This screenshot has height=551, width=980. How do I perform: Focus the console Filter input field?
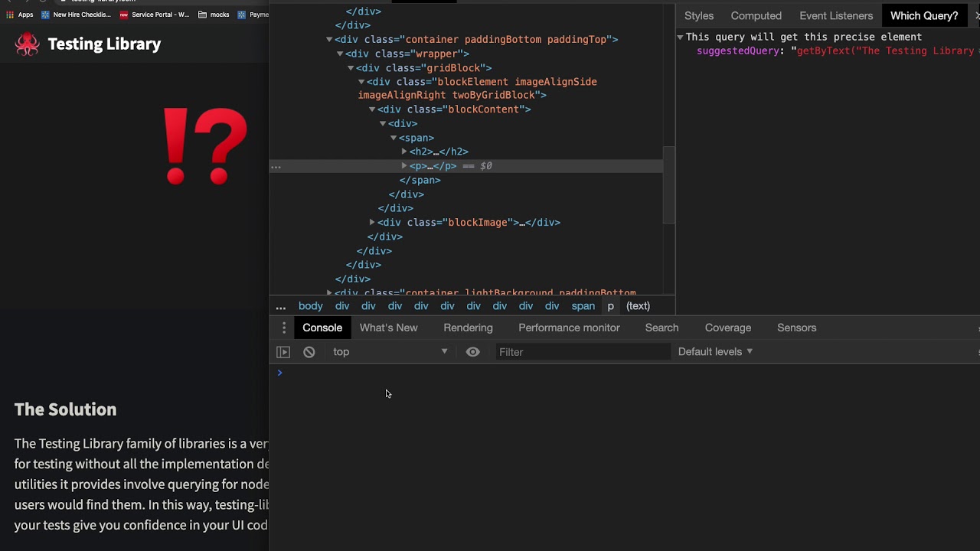point(583,352)
